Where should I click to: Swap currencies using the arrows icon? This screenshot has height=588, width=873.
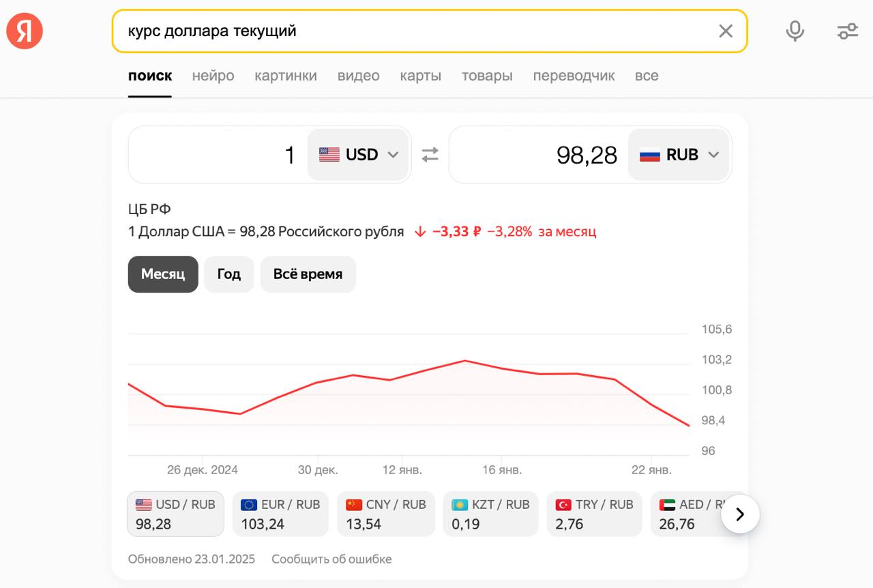[x=430, y=155]
